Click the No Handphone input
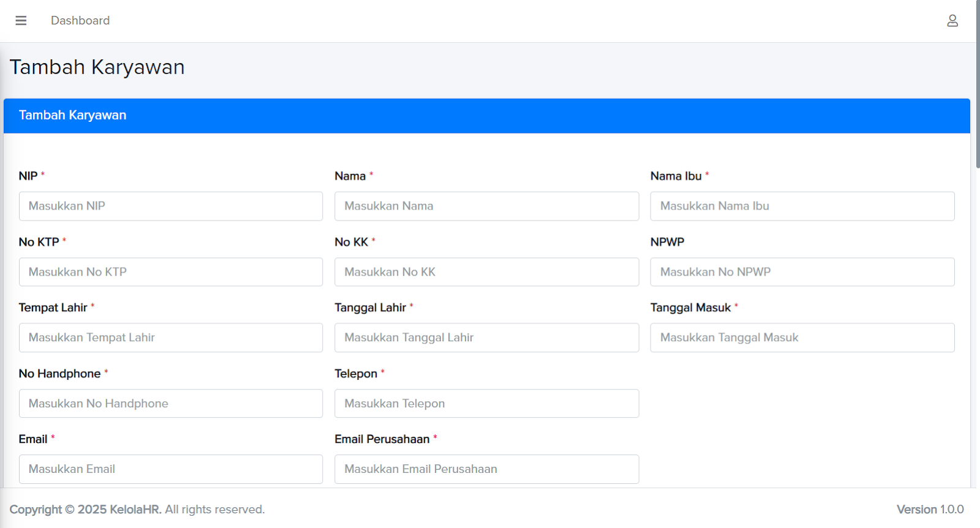Viewport: 980px width, 528px height. coord(170,404)
